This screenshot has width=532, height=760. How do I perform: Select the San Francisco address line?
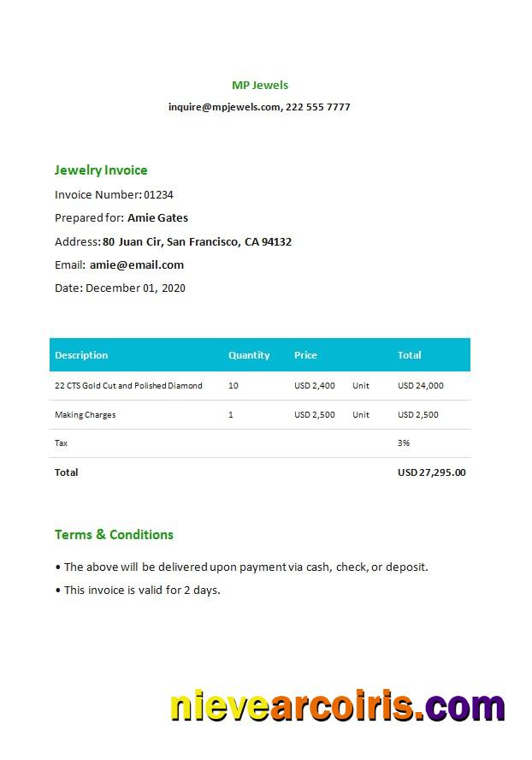[x=197, y=242]
